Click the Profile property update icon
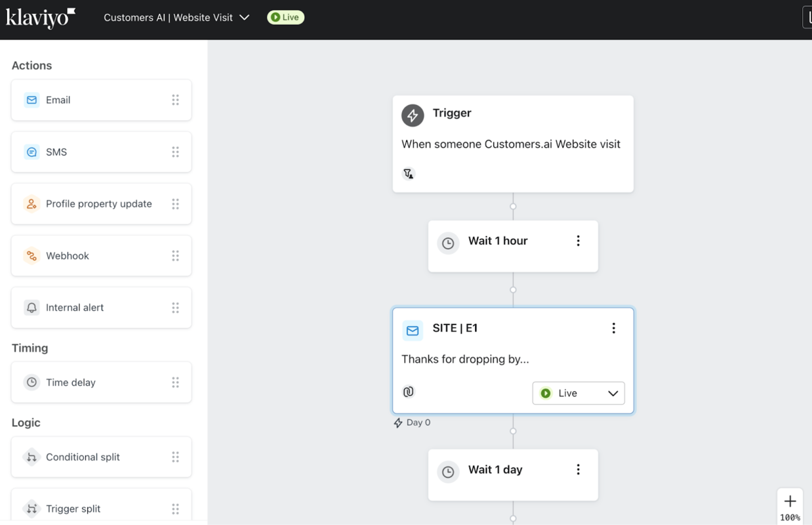Viewport: 812px width, 525px height. pos(31,203)
